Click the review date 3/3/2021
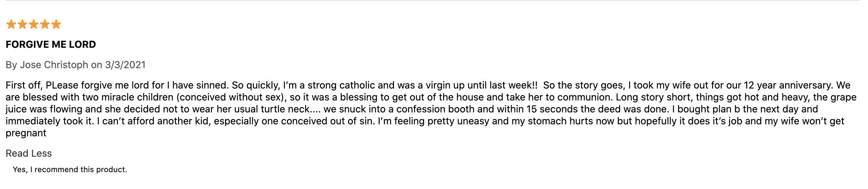This screenshot has height=189, width=868. 125,65
